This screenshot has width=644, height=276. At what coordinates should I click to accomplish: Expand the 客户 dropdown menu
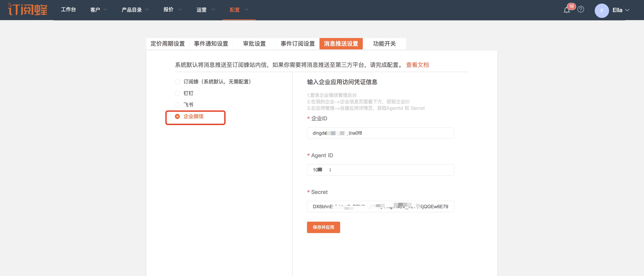pyautogui.click(x=99, y=10)
